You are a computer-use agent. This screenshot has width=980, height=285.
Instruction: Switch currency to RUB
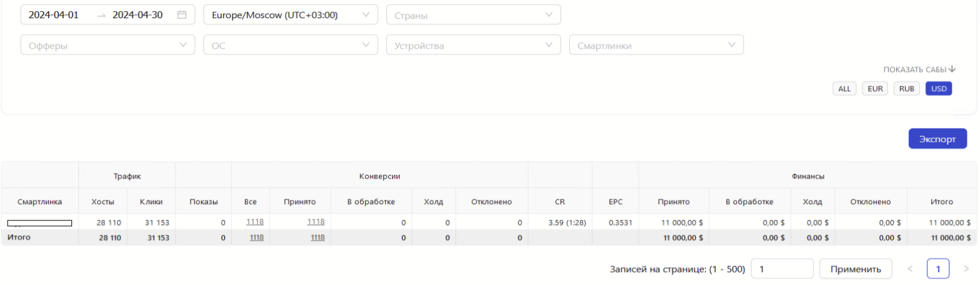coord(907,89)
